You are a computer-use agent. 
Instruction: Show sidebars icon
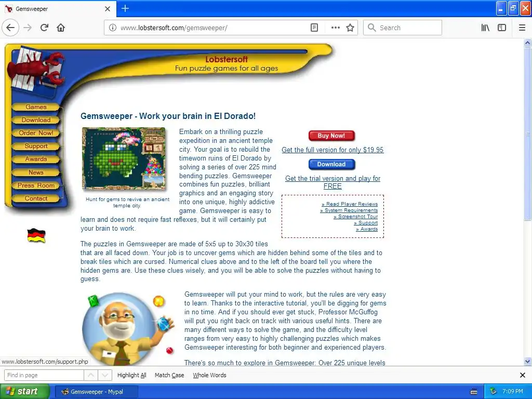pyautogui.click(x=502, y=28)
